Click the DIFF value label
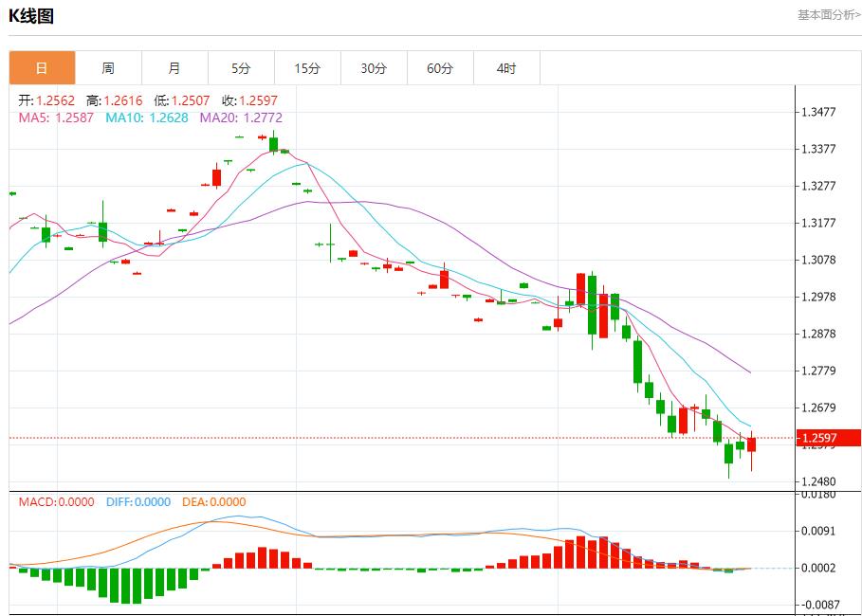 coord(138,502)
